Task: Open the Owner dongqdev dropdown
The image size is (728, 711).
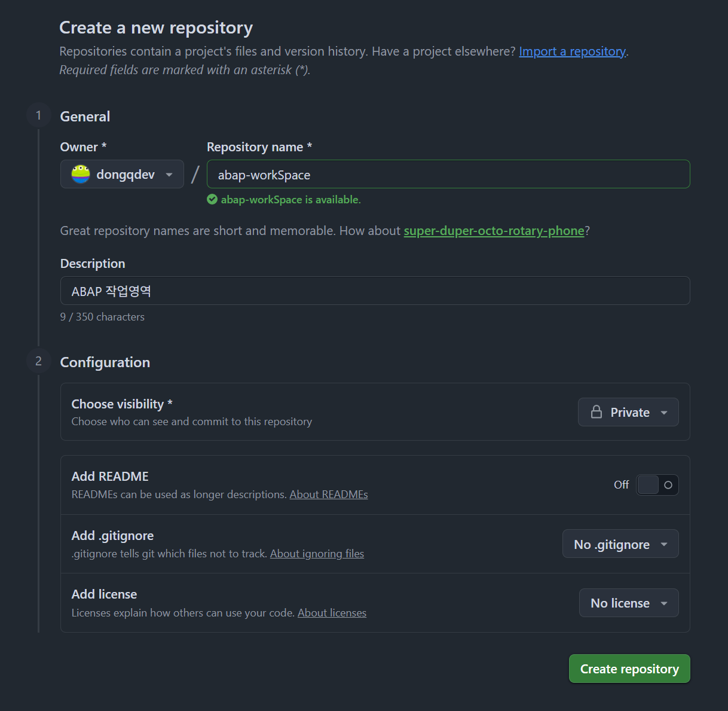Action: pos(122,174)
